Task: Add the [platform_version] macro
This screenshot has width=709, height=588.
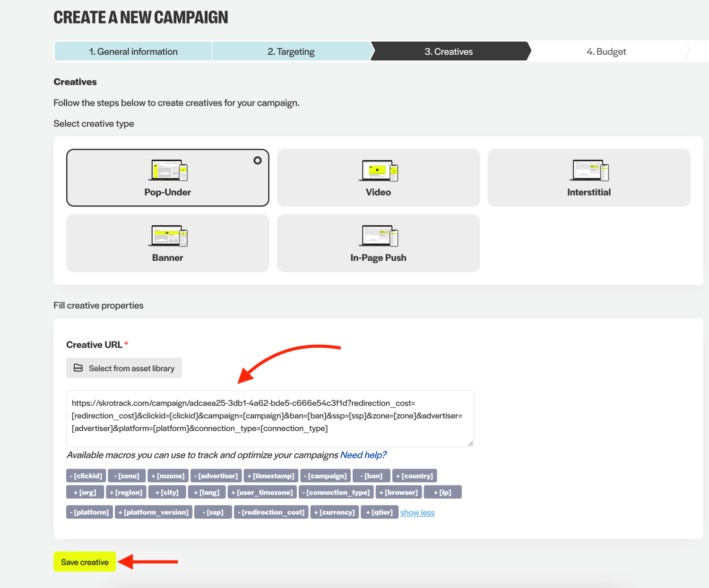Action: [x=154, y=512]
